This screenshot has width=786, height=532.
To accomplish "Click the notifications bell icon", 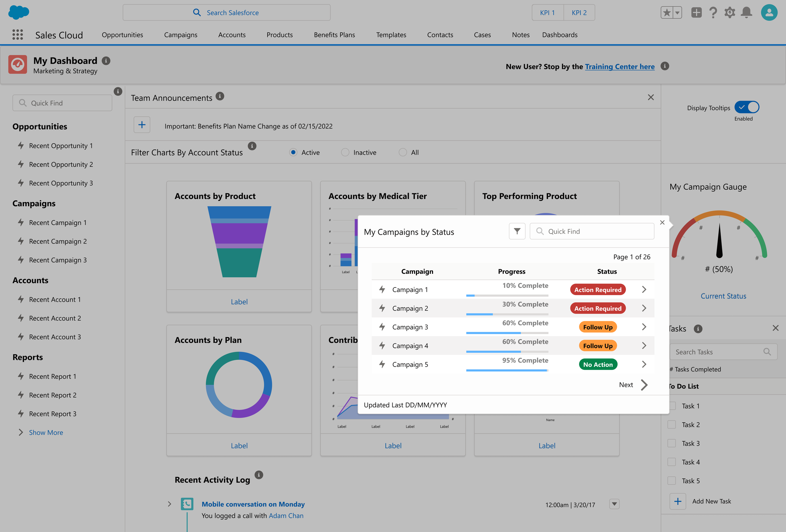I will (x=746, y=13).
